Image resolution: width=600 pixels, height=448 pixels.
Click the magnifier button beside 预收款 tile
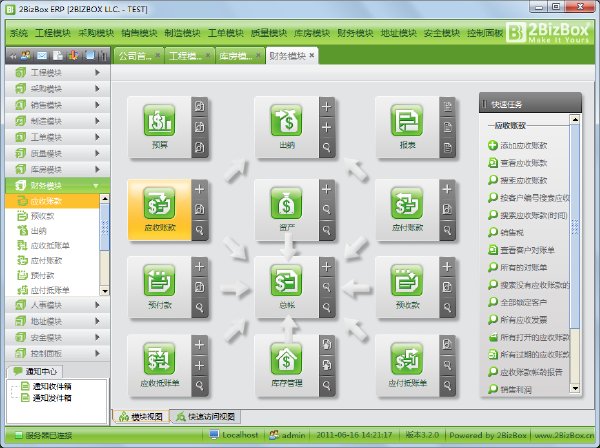[x=447, y=307]
